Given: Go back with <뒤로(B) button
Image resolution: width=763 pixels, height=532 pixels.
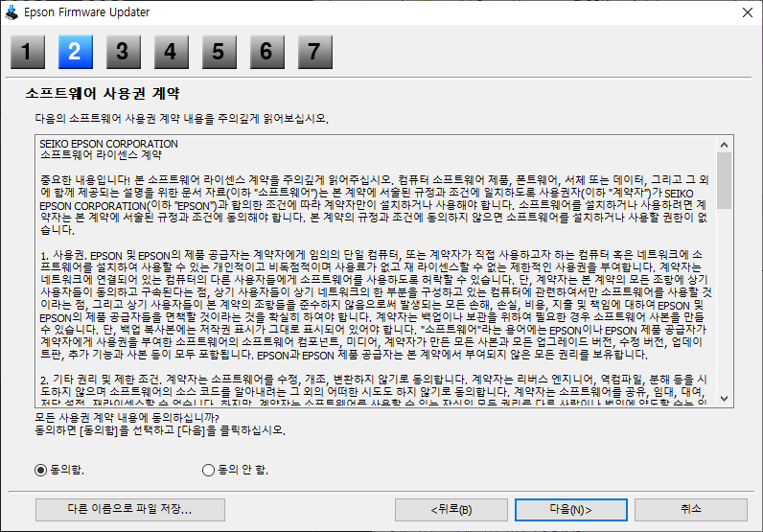Looking at the screenshot, I should (451, 510).
